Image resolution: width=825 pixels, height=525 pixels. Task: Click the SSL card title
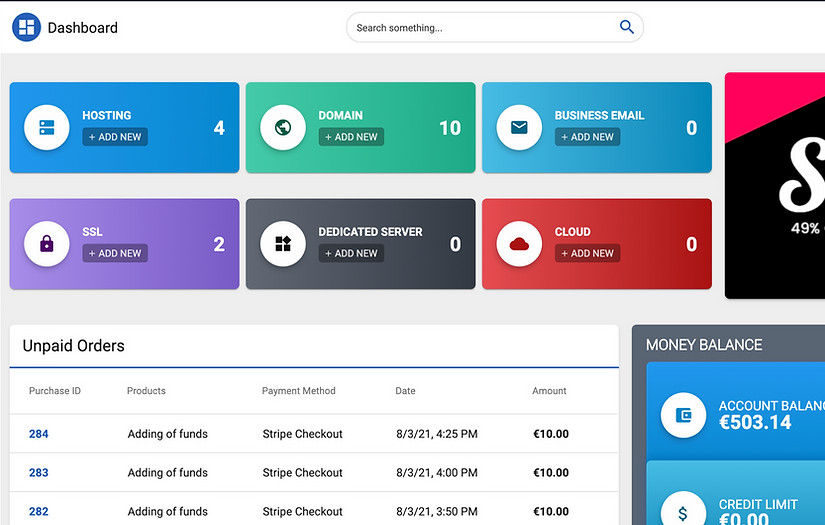(92, 231)
